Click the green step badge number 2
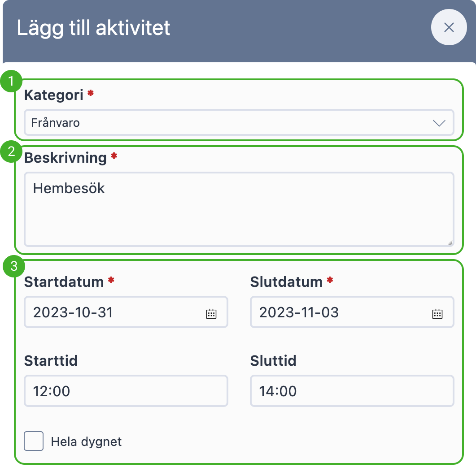 [x=11, y=151]
